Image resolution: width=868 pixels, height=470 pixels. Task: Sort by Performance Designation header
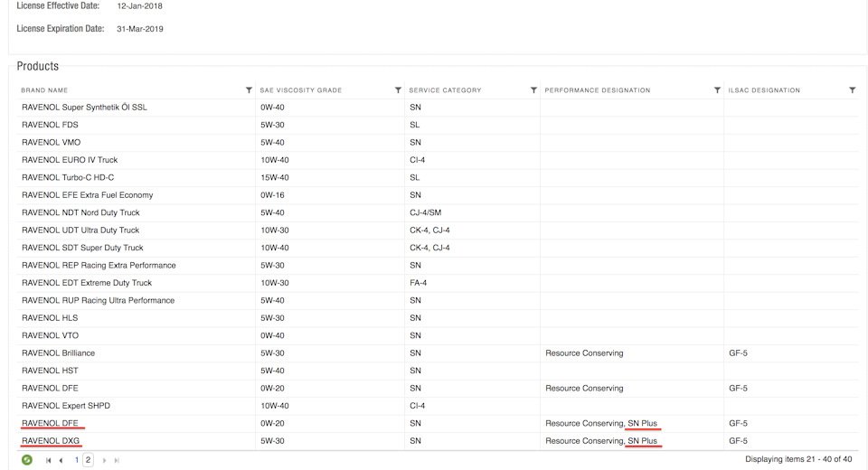(598, 90)
